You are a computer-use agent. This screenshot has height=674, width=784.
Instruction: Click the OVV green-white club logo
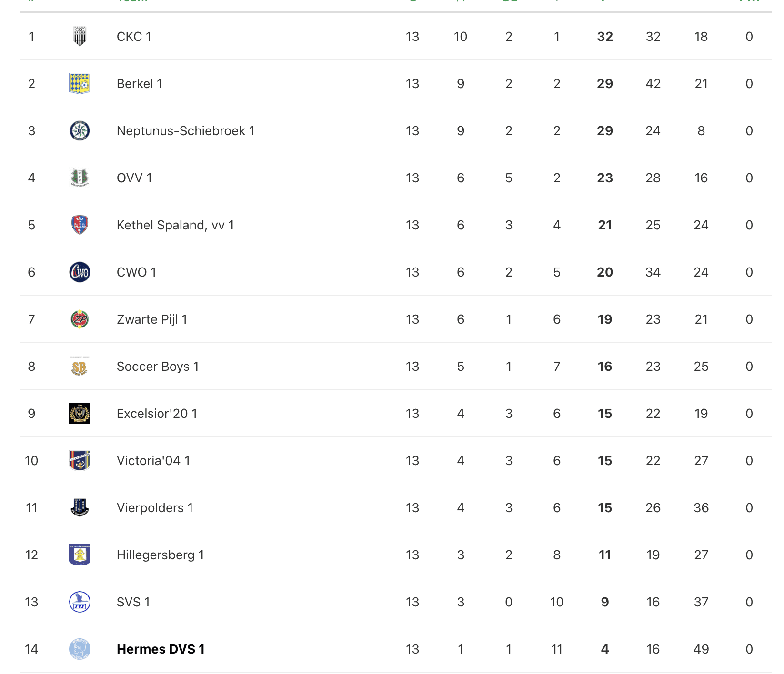coord(80,178)
